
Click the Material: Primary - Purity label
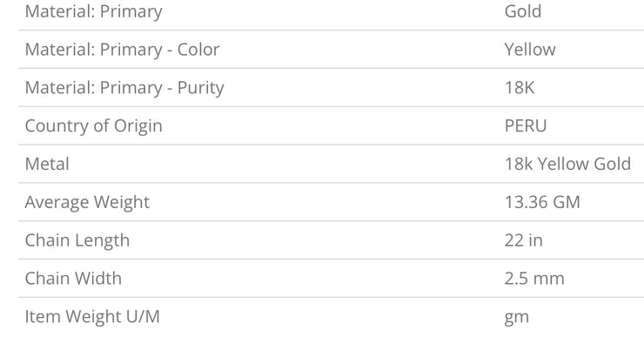coord(124,88)
